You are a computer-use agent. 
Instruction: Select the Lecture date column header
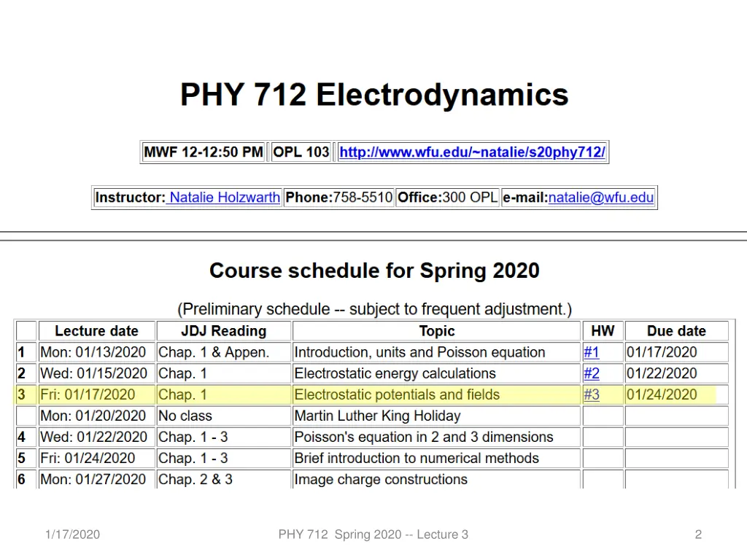tap(97, 330)
